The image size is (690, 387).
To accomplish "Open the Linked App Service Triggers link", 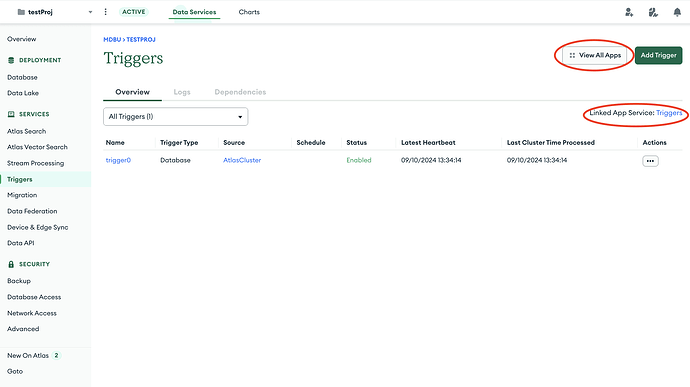I will 669,113.
